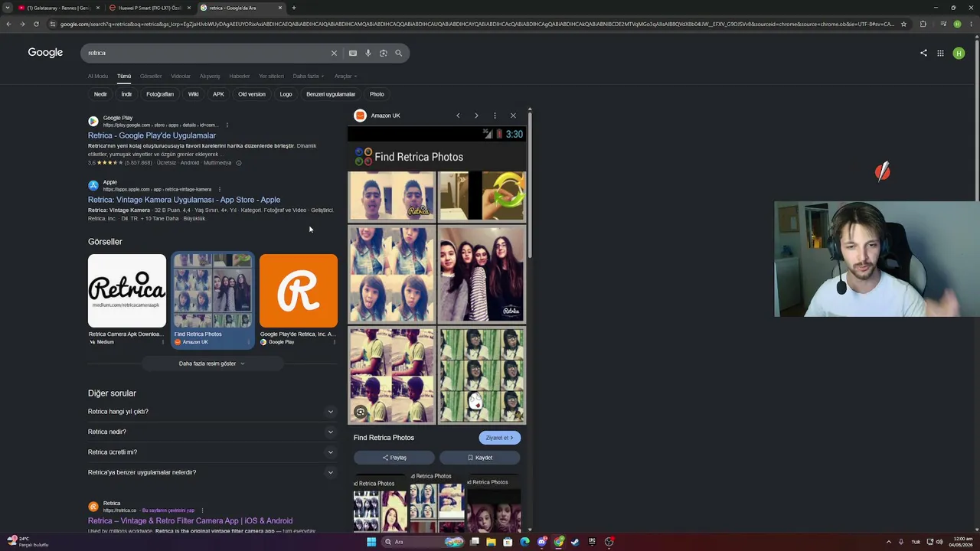Open Chrome extensions puzzle icon

click(923, 24)
